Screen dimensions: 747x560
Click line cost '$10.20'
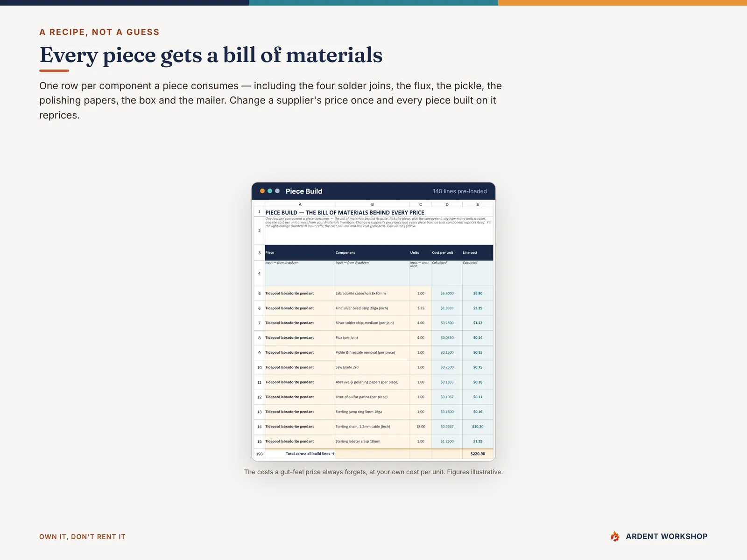[x=478, y=427]
